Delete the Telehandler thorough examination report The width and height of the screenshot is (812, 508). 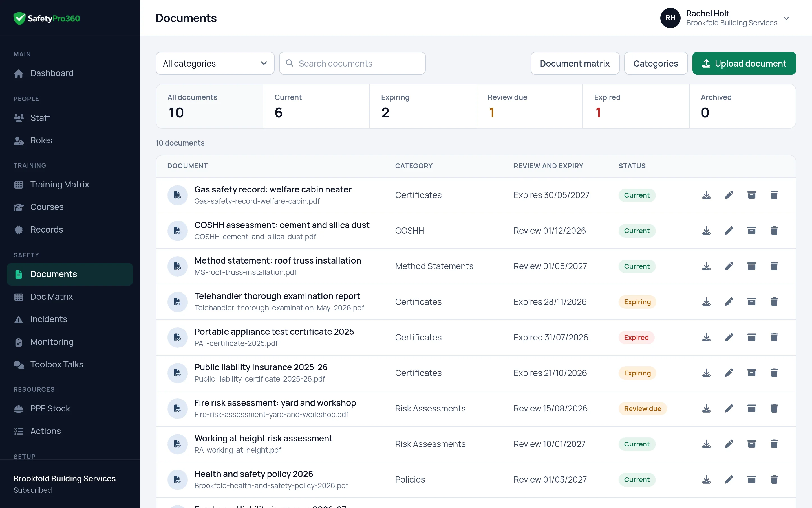coord(774,302)
